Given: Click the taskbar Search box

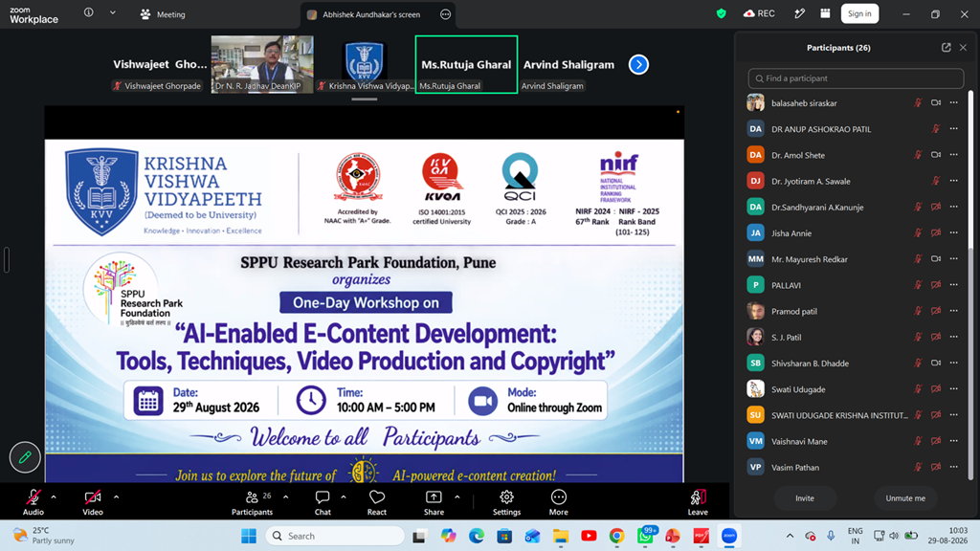Looking at the screenshot, I should coord(335,536).
